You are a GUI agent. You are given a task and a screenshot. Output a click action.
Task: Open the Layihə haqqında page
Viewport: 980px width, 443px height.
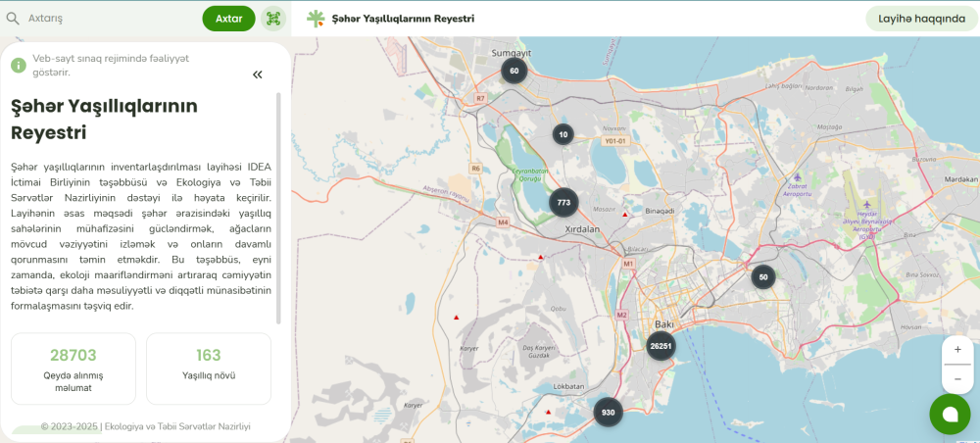click(921, 19)
